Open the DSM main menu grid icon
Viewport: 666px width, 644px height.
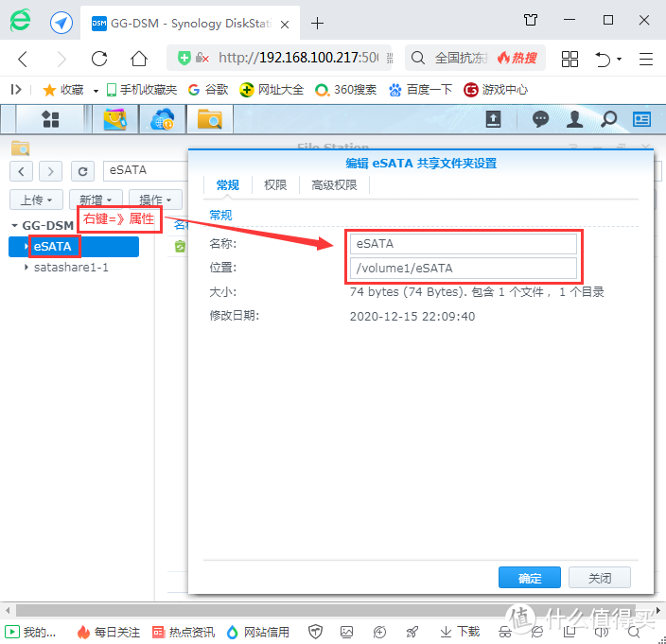coord(50,119)
